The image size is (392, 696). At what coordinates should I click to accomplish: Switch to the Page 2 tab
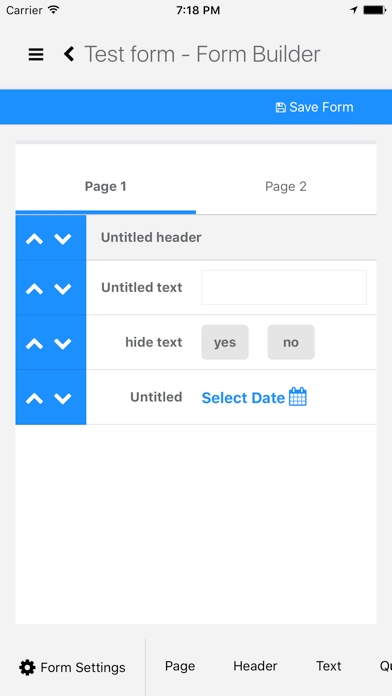[x=286, y=187]
